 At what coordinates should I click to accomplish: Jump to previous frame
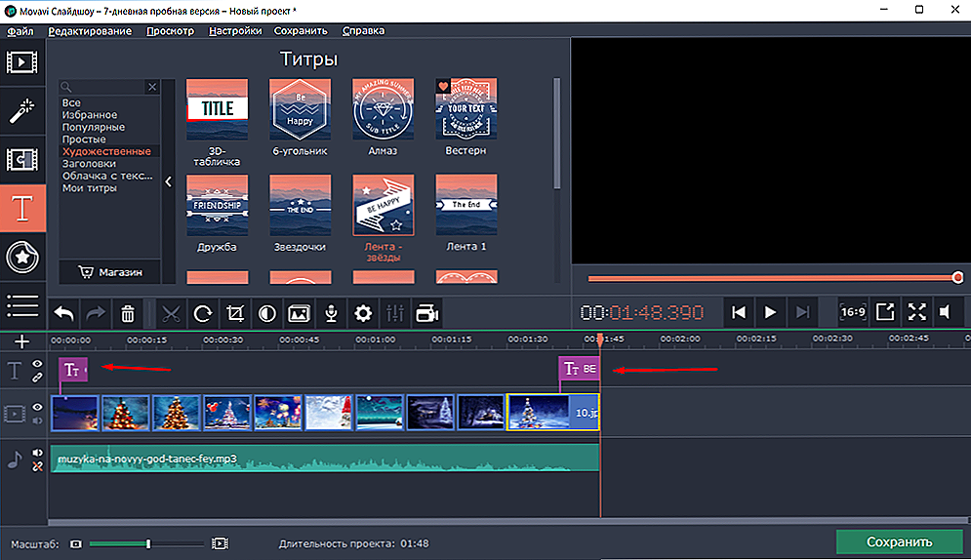pyautogui.click(x=738, y=312)
